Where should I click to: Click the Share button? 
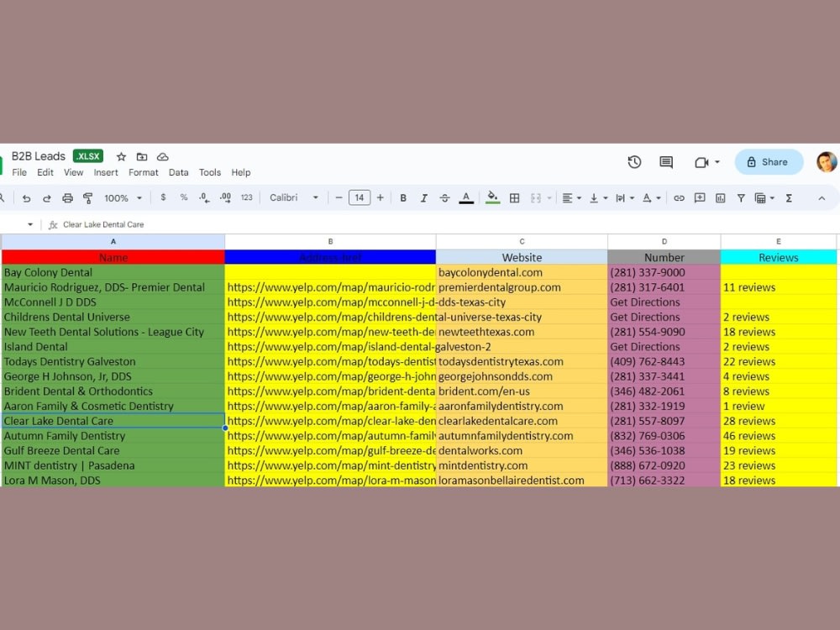pos(768,161)
